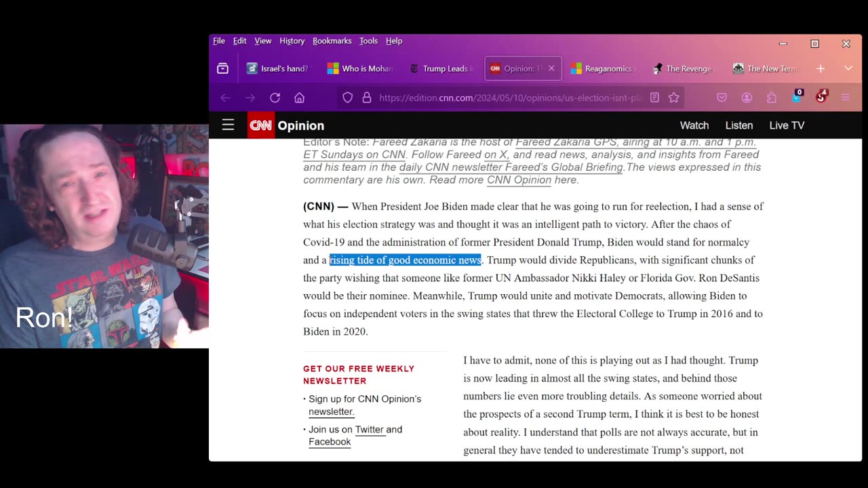Click the forward navigation arrow
868x488 pixels.
250,98
